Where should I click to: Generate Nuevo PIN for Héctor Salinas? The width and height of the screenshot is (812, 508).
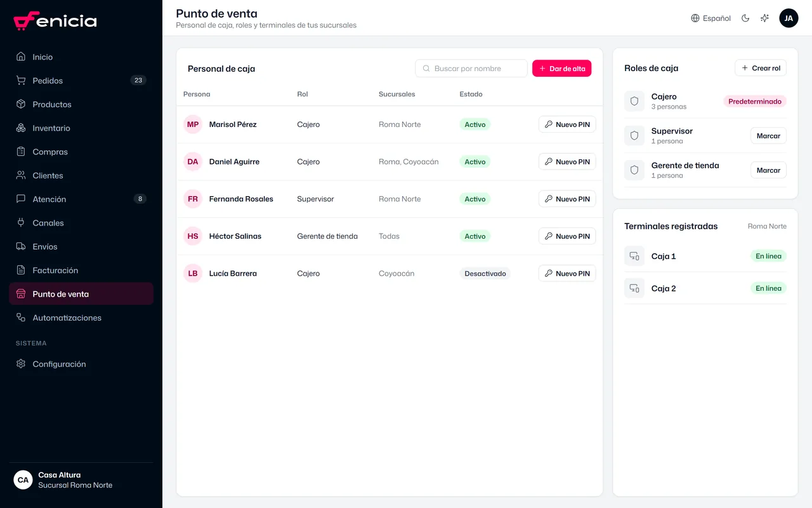click(567, 236)
